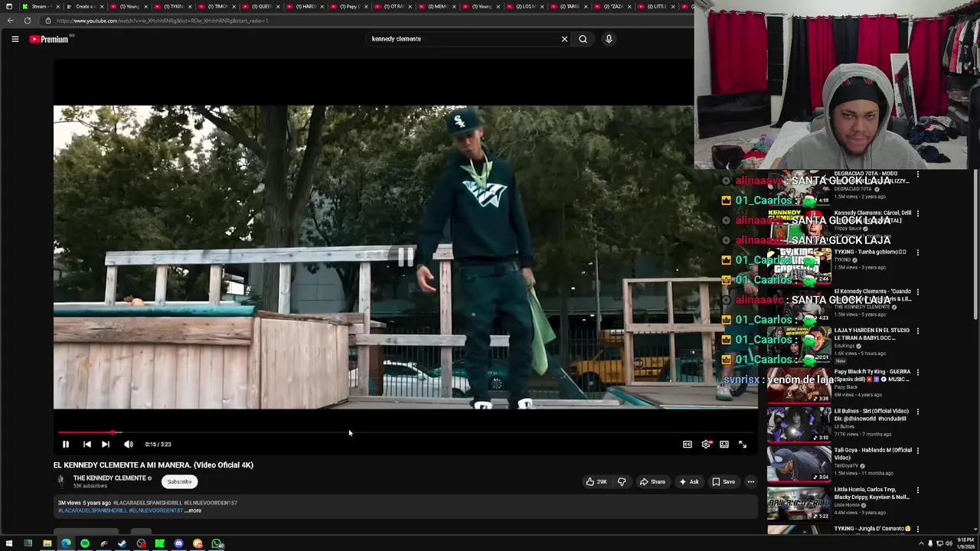The image size is (980, 551).
Task: Open 'Papy Black ft Ty King - GUERRA' title
Action: coord(872,376)
